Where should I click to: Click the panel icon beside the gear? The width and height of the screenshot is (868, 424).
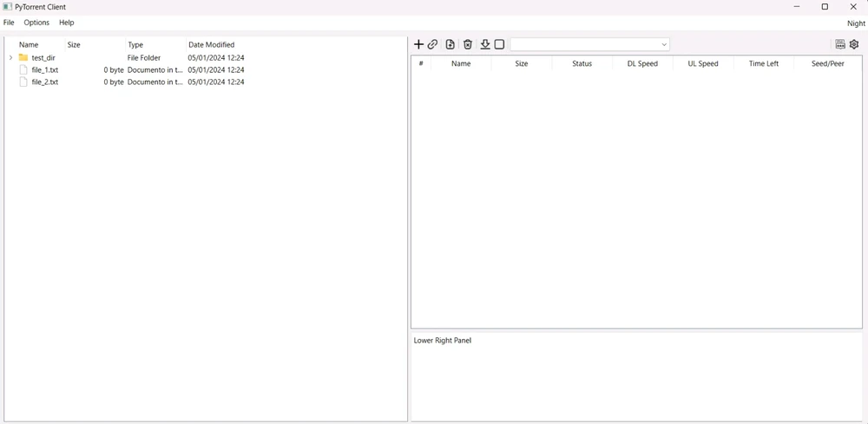click(840, 44)
